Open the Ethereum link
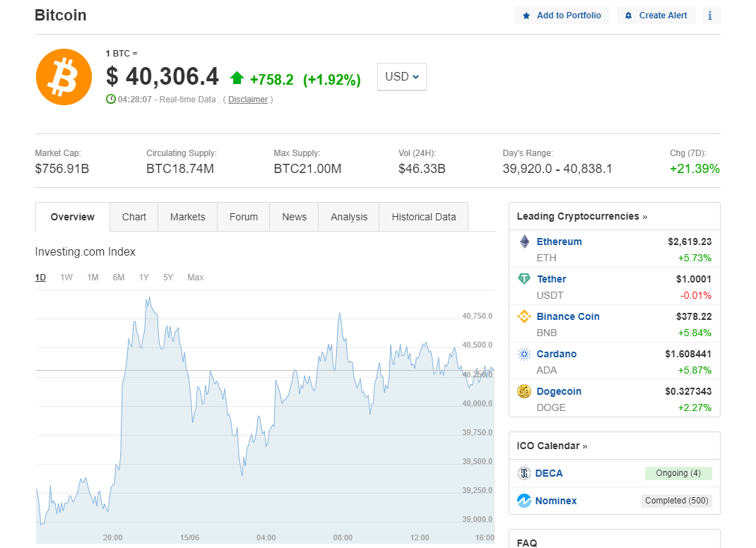This screenshot has height=548, width=756. (x=560, y=242)
